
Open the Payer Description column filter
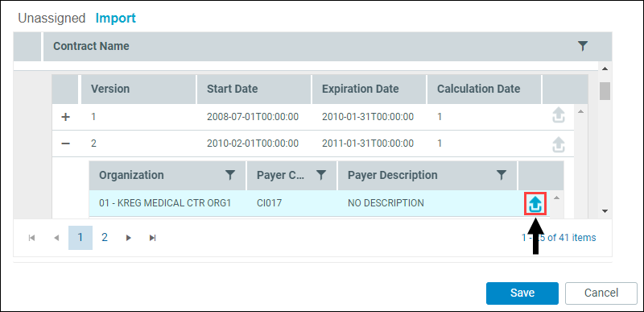click(x=501, y=175)
